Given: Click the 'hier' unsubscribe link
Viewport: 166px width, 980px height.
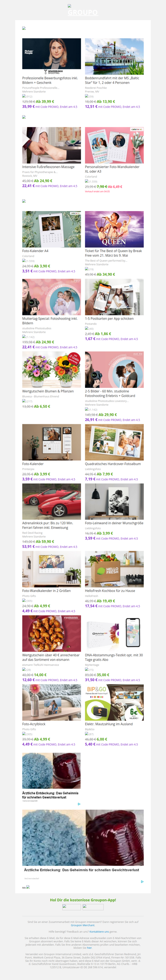Looking at the screenshot, I should tap(89, 947).
